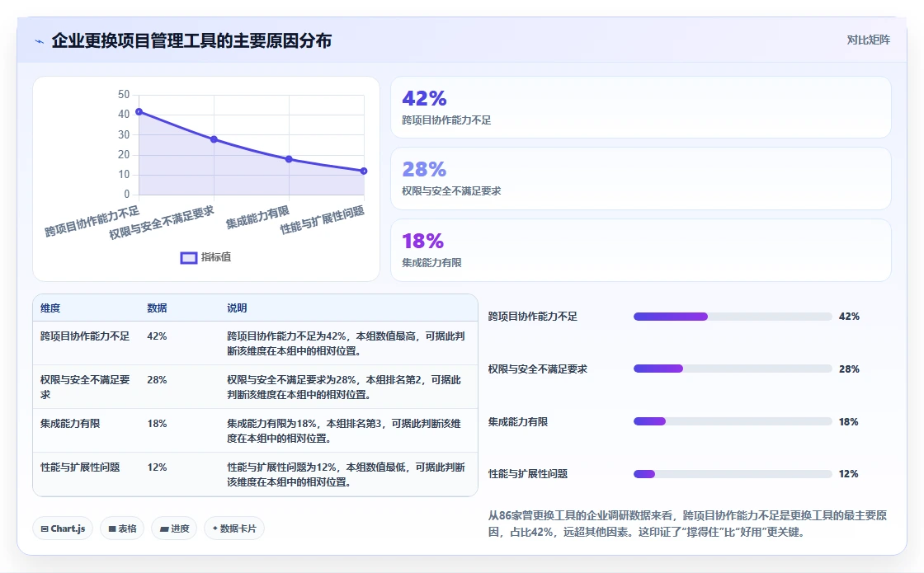Open the 28% 权限与安全不满足要求 card
924x573 pixels.
point(640,178)
